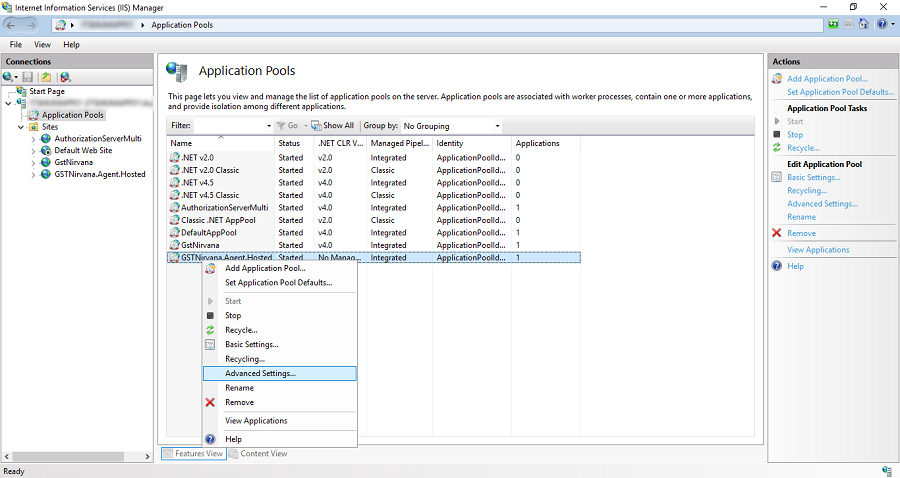
Task: Click the Up folder icon in Connections toolbar
Action: tap(46, 77)
